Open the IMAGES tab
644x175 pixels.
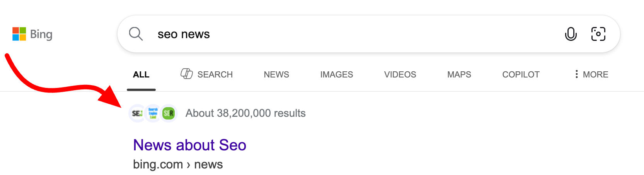point(336,75)
